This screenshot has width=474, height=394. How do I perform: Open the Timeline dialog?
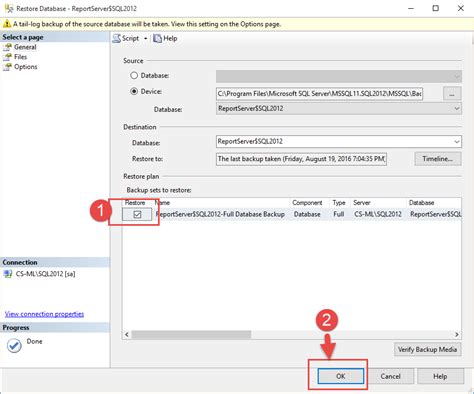pyautogui.click(x=438, y=159)
